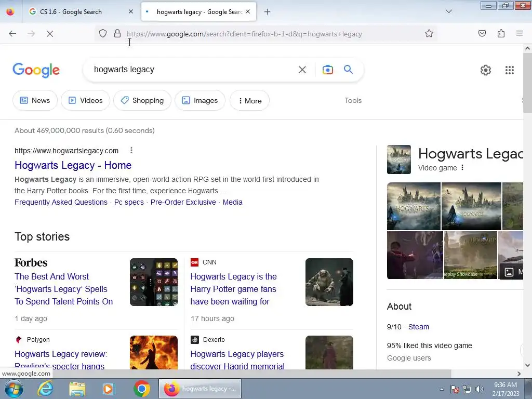Viewport: 532px width, 399px height.
Task: Open the Firefox application menu
Action: point(520,34)
